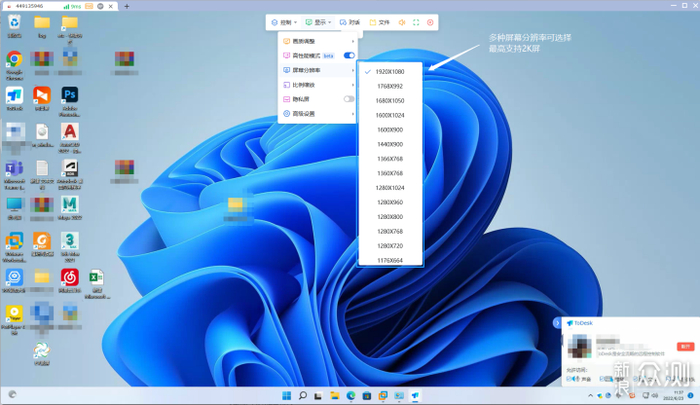This screenshot has width=700, height=405.
Task: Click the green fullscreen icon in toolbar
Action: coord(416,22)
